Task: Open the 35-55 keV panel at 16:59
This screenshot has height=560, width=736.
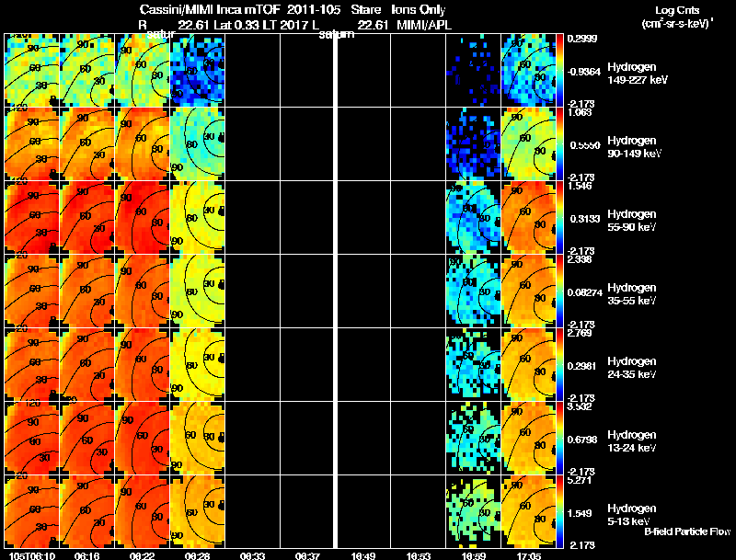Action: [474, 291]
